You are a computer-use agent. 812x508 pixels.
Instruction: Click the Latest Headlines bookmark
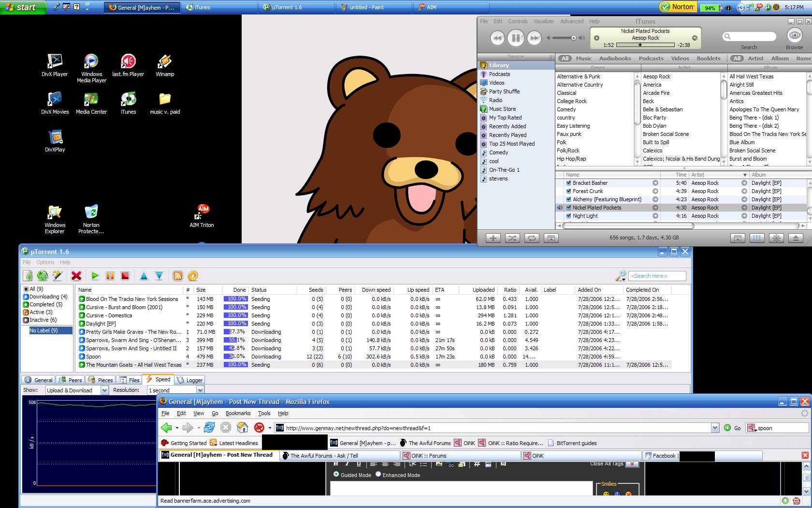tap(234, 443)
